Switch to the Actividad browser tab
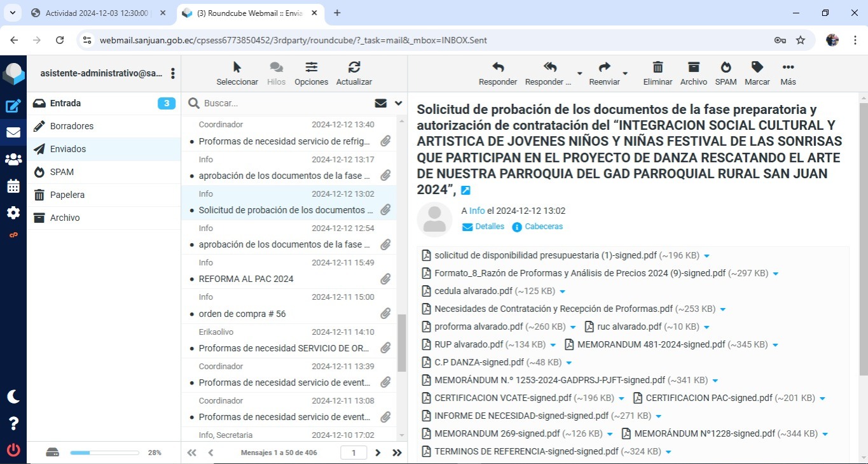868x464 pixels. point(97,13)
